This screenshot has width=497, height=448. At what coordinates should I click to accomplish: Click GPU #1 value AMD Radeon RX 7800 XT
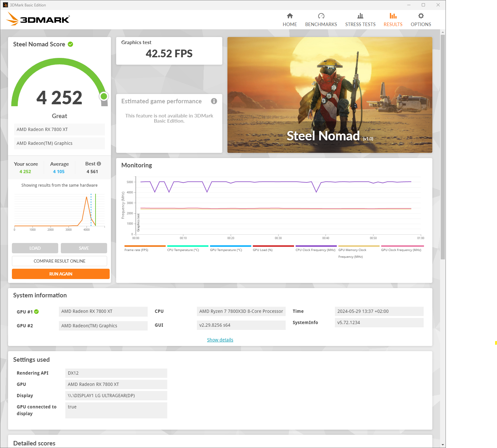pyautogui.click(x=103, y=312)
